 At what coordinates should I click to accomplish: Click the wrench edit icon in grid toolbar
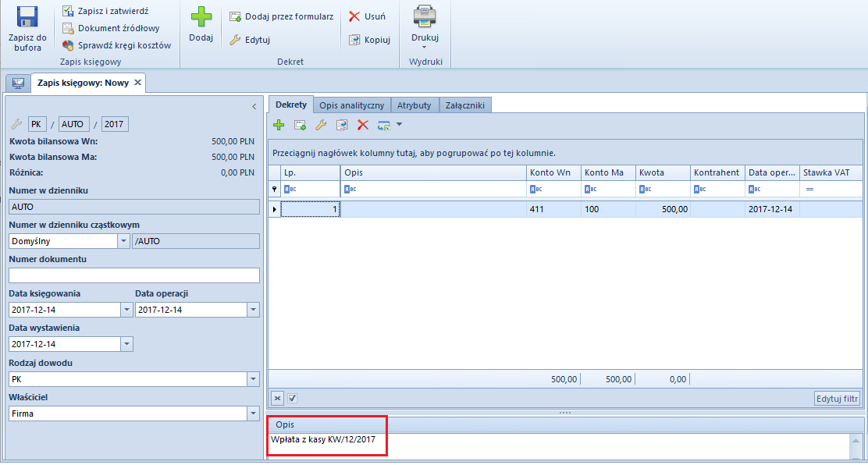[x=321, y=125]
